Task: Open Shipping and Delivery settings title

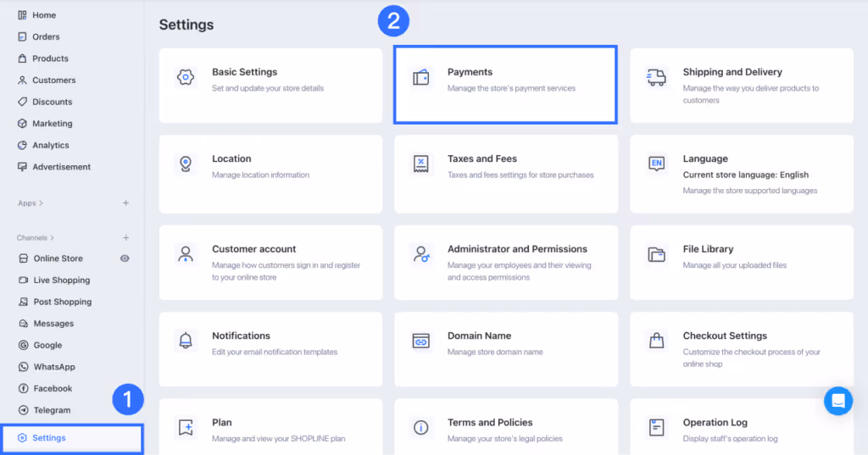Action: [732, 72]
